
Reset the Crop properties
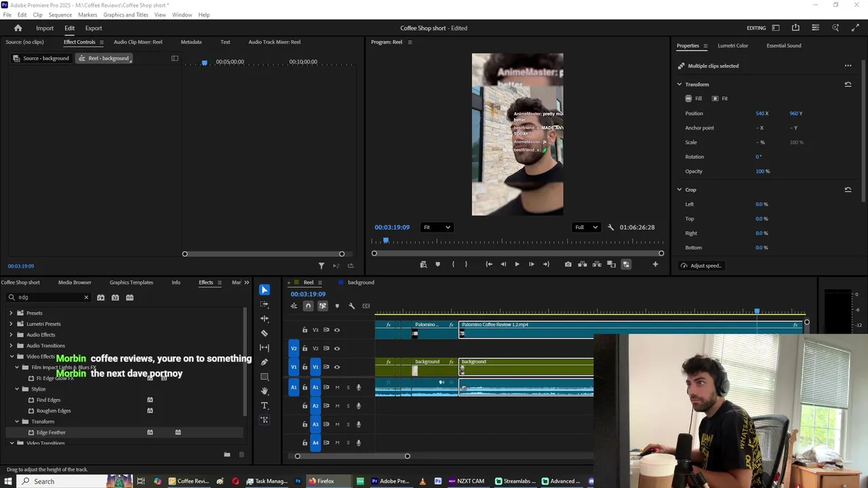click(x=848, y=190)
